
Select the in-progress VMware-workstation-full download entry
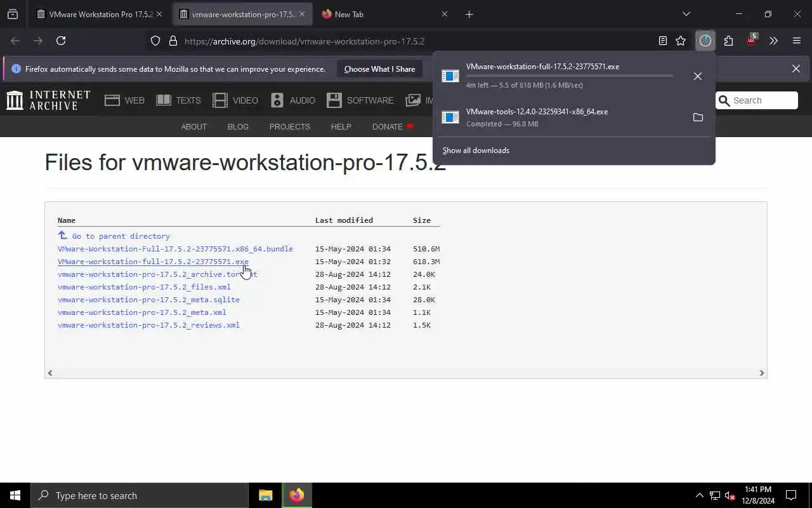coord(561,76)
